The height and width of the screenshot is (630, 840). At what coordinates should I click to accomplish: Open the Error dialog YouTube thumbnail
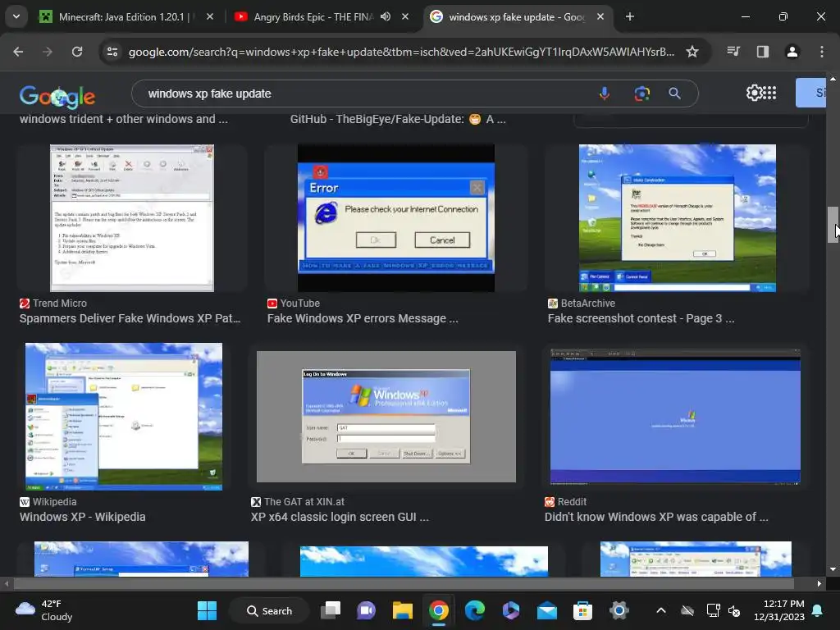(396, 218)
